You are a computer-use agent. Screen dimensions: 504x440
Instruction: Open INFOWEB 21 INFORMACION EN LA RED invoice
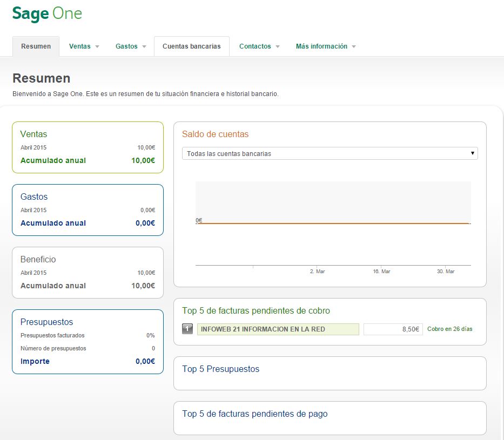tap(278, 329)
